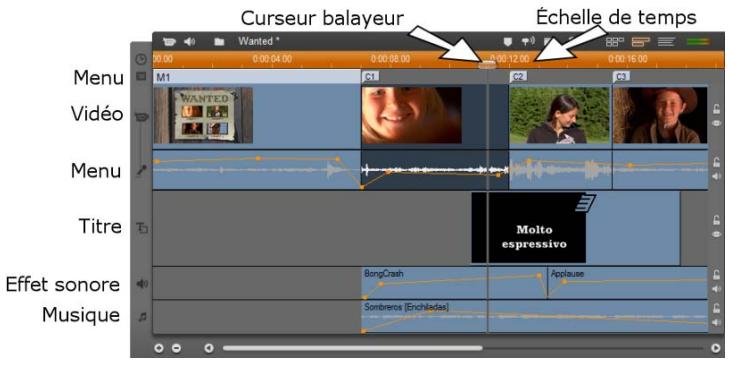This screenshot has height=365, width=729.
Task: Toggle the video track lock
Action: click(x=716, y=109)
